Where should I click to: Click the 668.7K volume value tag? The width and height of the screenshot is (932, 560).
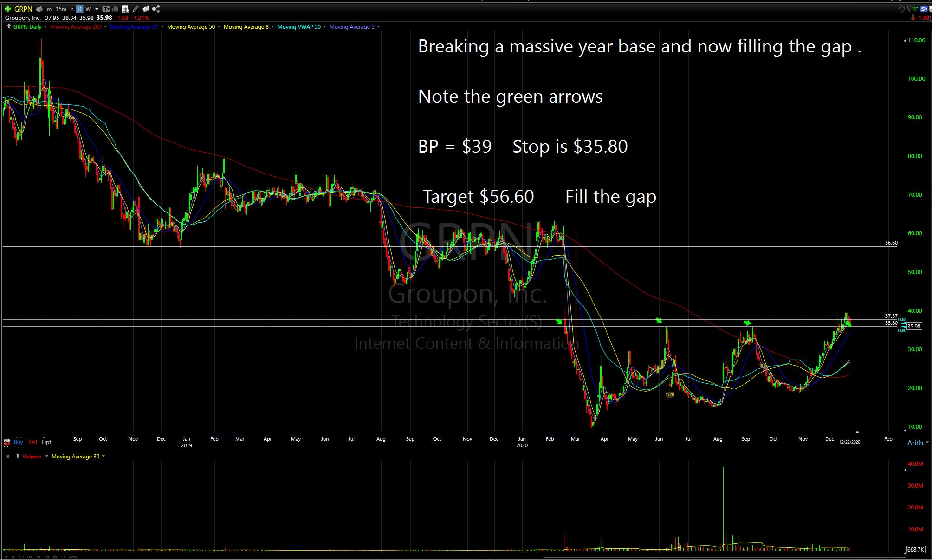tap(916, 549)
